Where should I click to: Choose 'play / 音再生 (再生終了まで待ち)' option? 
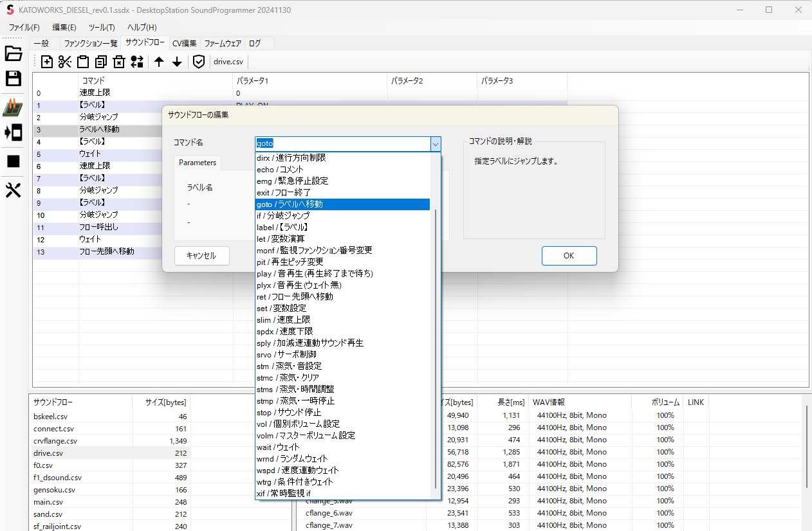click(315, 273)
